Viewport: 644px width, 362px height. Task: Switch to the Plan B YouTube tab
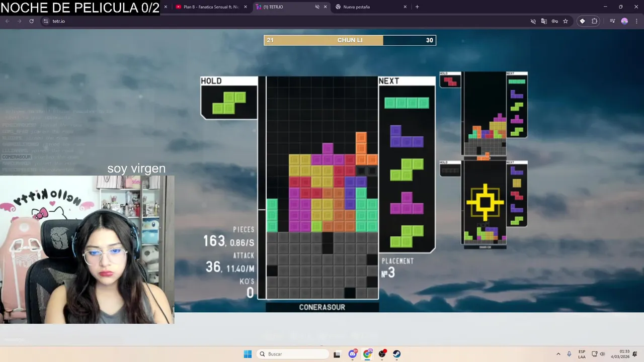point(210,7)
